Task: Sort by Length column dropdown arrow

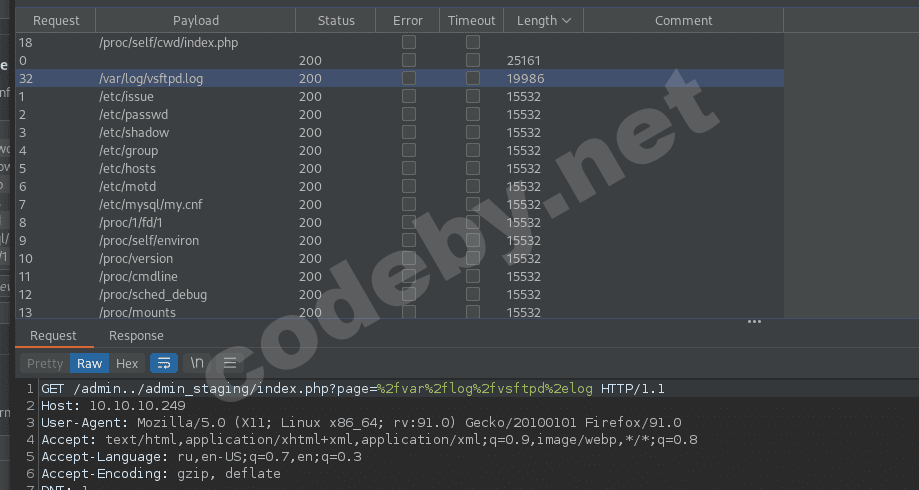Action: (x=566, y=21)
